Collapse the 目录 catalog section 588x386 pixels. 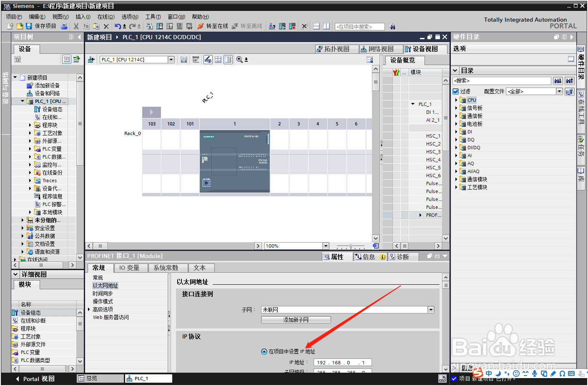click(x=456, y=70)
